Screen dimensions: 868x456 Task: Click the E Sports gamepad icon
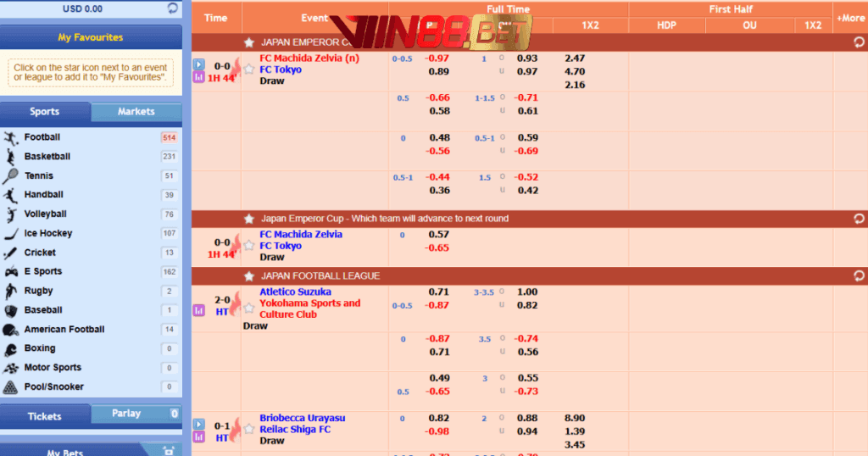pyautogui.click(x=10, y=272)
